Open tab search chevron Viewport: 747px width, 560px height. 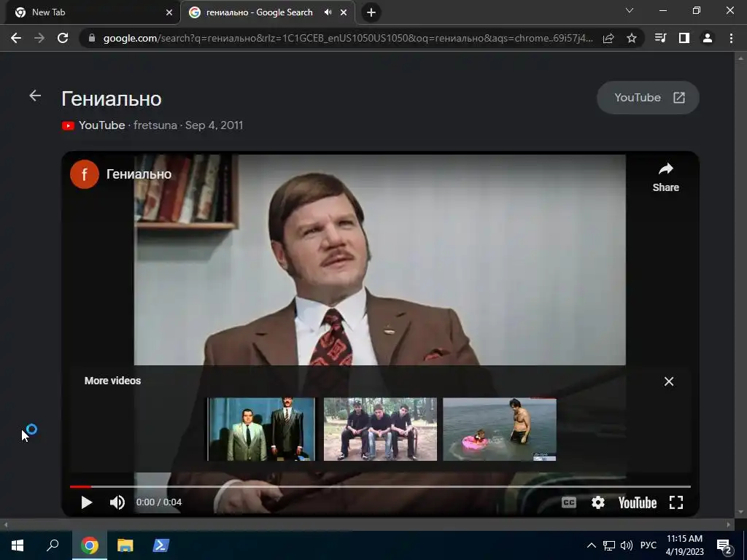click(630, 10)
